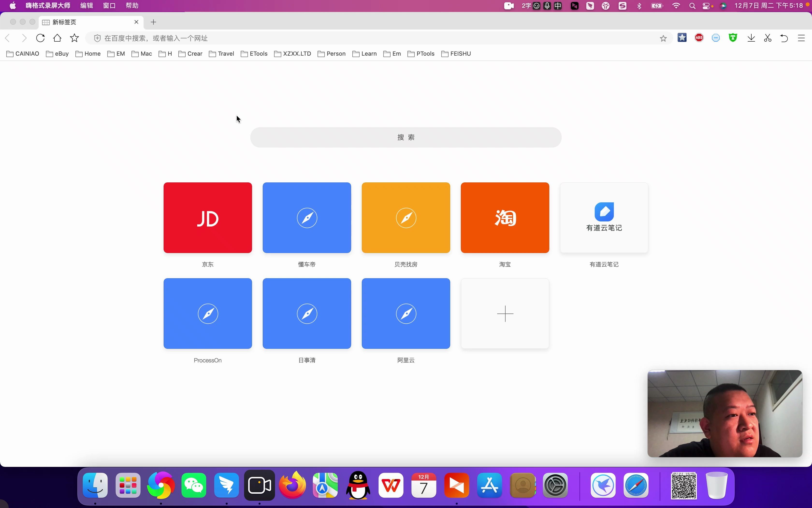This screenshot has height=508, width=812.
Task: Click the 搜索 search box
Action: [406, 137]
